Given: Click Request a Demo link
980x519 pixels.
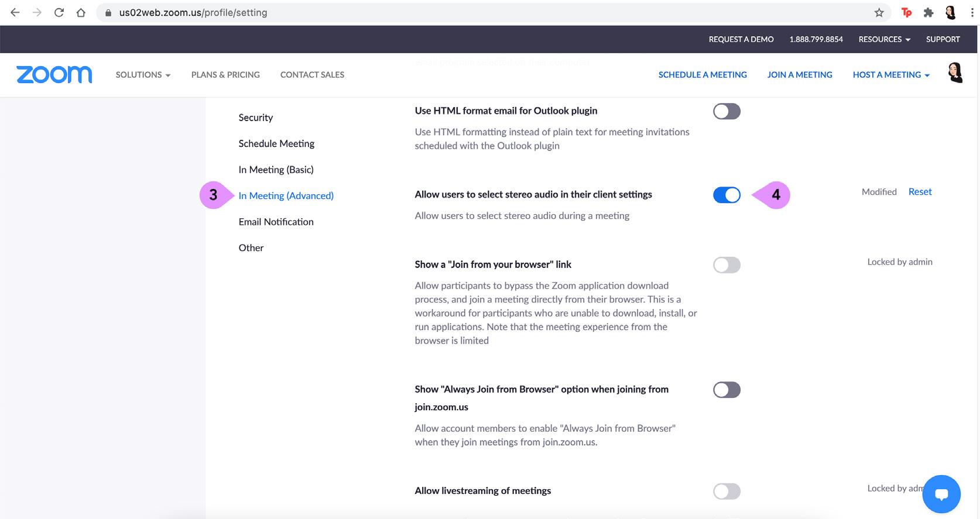Looking at the screenshot, I should [741, 39].
